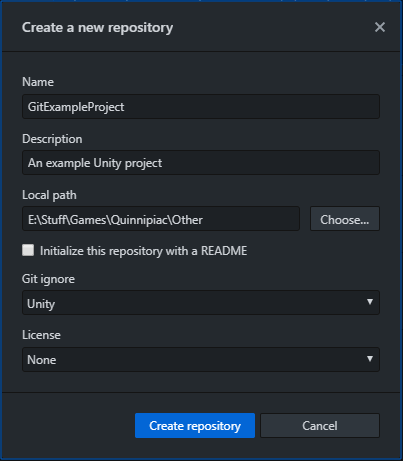Viewport: 403px width, 461px height.
Task: Click the dialog title Create a new repository
Action: coord(97,28)
